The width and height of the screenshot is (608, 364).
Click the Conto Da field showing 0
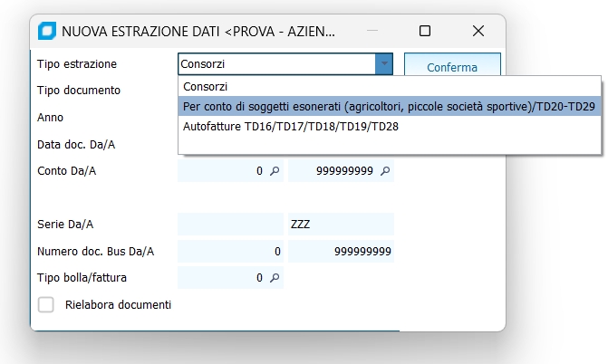point(222,170)
